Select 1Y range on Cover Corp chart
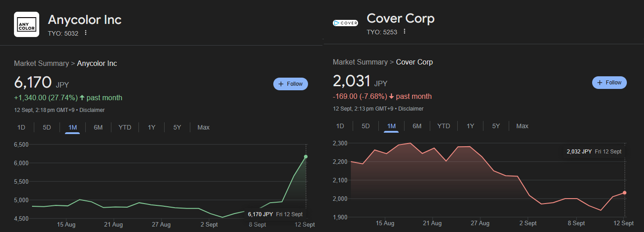This screenshot has width=644, height=232. pyautogui.click(x=470, y=126)
